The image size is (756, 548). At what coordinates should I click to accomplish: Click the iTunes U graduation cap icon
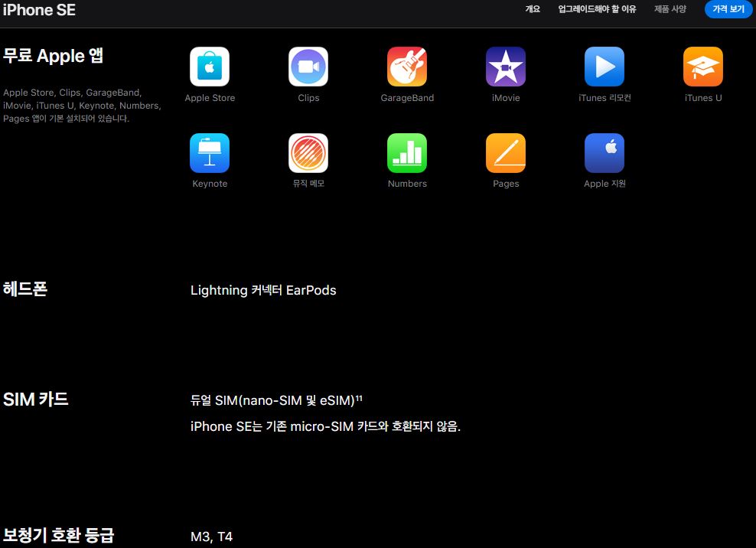click(x=703, y=67)
